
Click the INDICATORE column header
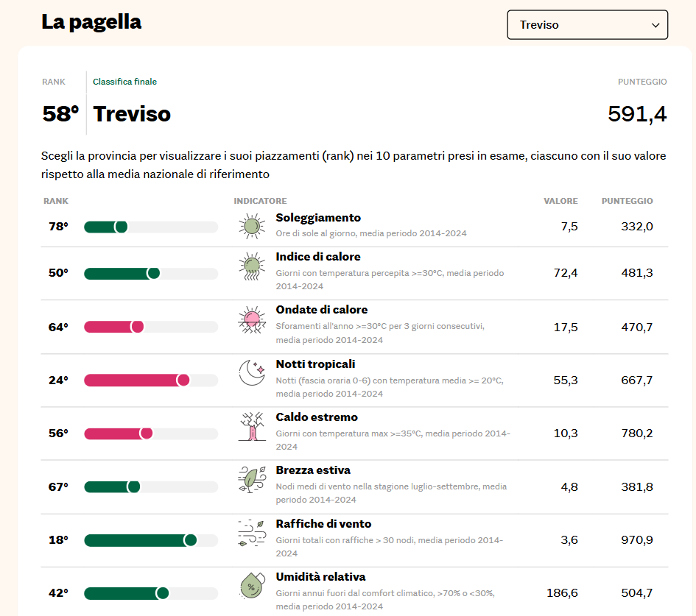coord(260,201)
